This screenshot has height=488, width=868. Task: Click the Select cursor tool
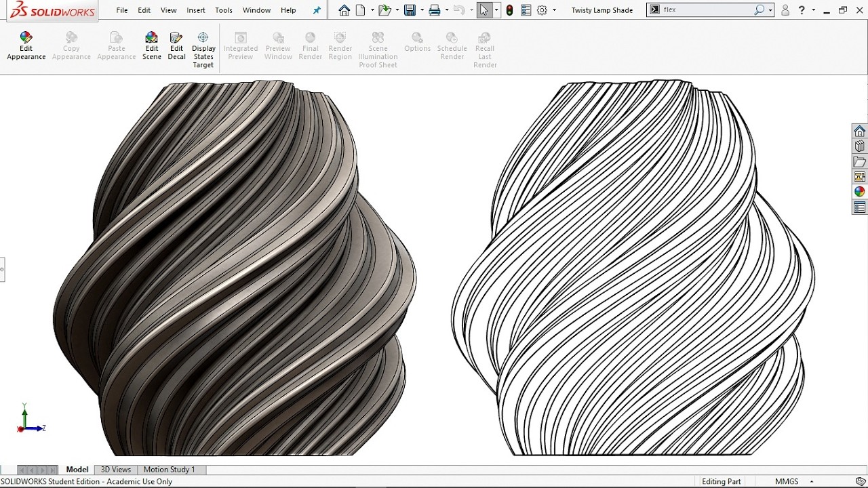pos(484,10)
